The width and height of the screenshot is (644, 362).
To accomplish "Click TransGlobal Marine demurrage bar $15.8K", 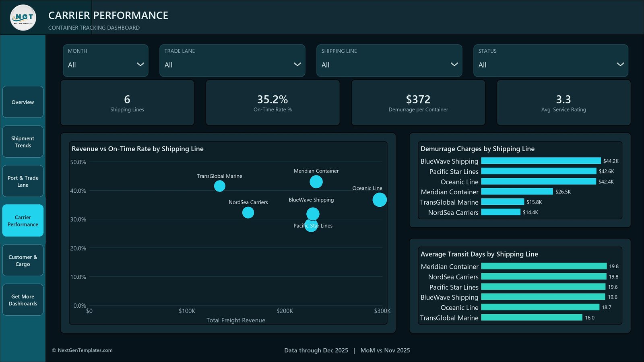I will pyautogui.click(x=503, y=202).
